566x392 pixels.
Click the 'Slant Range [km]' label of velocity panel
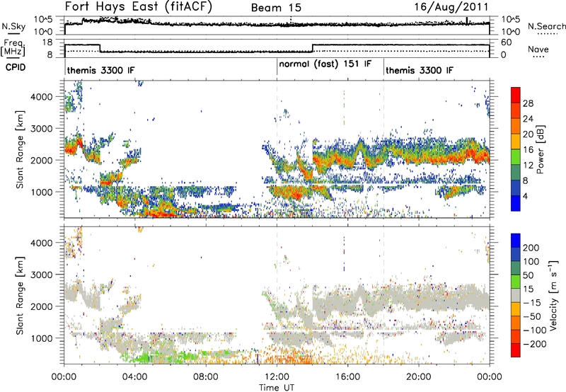[20, 295]
